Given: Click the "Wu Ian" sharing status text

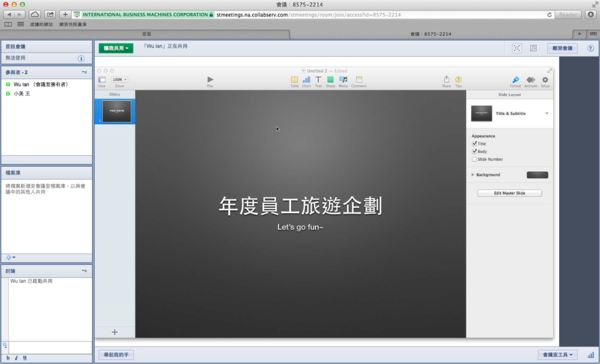Looking at the screenshot, I should [165, 46].
